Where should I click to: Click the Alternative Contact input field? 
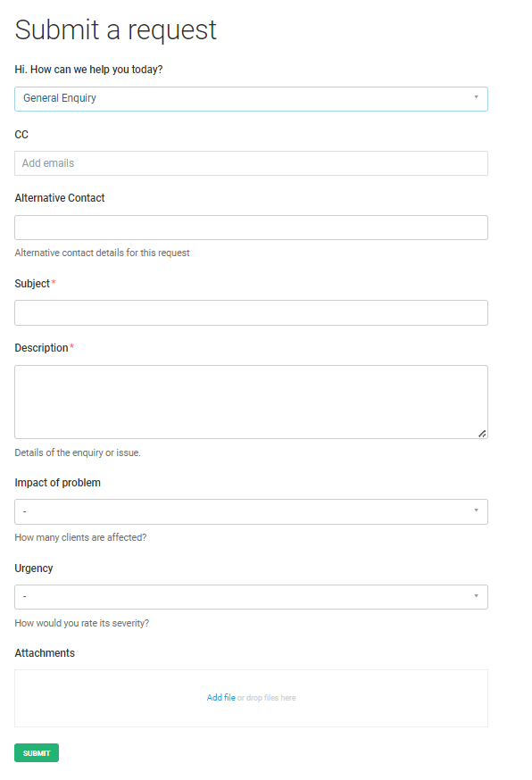[x=250, y=227]
